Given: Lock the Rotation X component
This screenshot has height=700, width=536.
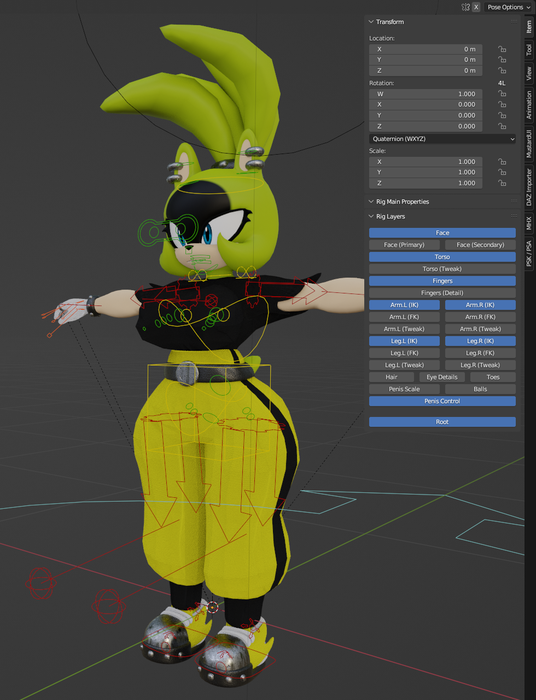Looking at the screenshot, I should (502, 104).
